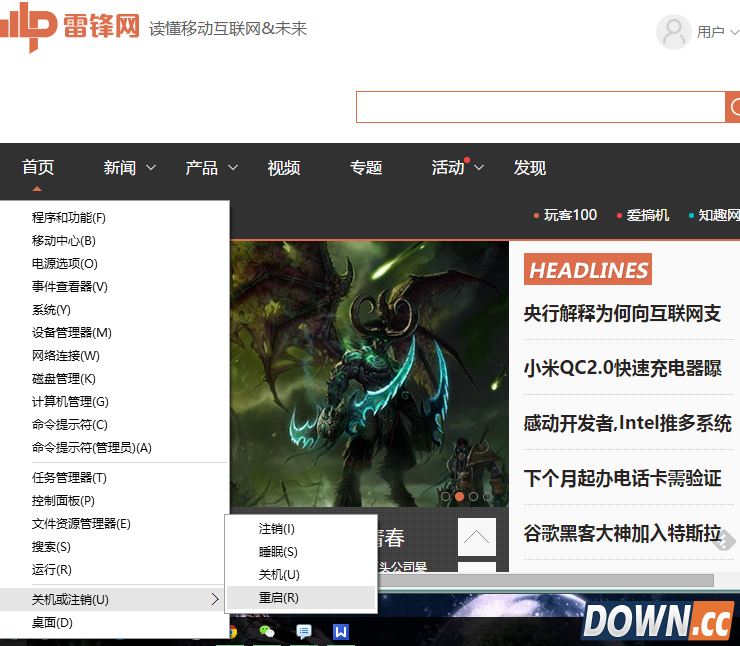The height and width of the screenshot is (646, 740).
Task: Choose 桌面(D) at the menu bottom
Action: (x=115, y=623)
